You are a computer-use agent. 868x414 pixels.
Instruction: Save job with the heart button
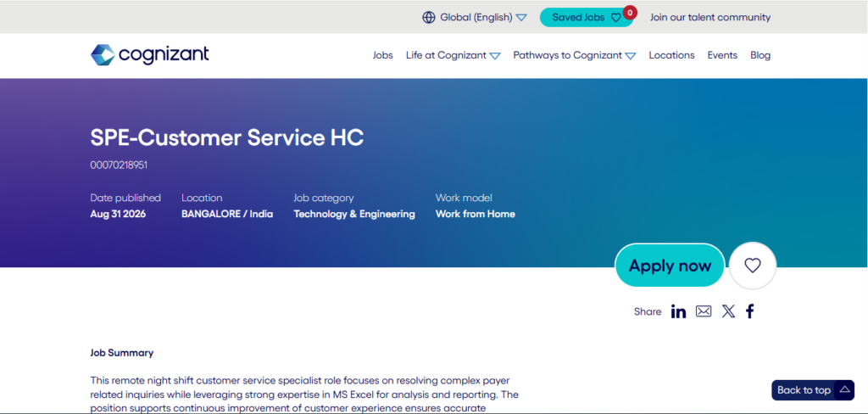[x=753, y=266]
